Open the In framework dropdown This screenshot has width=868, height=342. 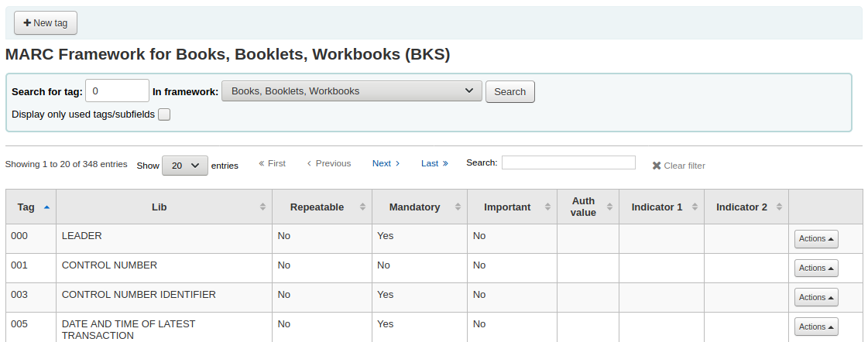coord(352,91)
